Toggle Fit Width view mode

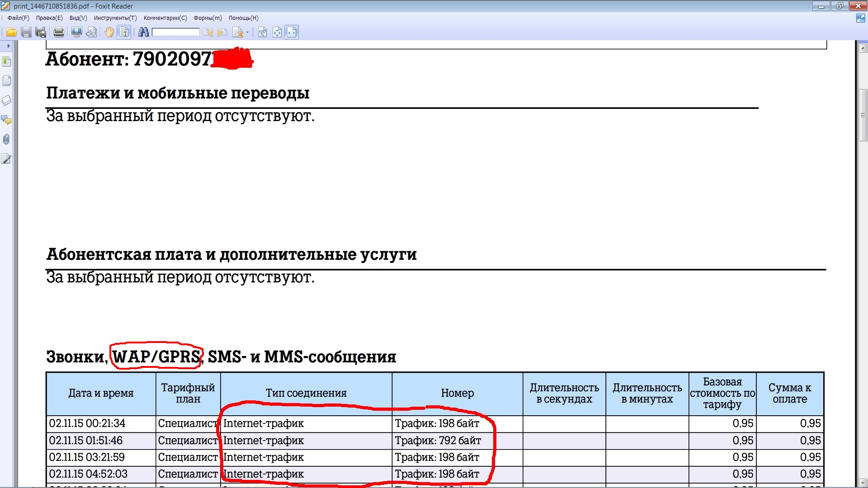(x=292, y=32)
